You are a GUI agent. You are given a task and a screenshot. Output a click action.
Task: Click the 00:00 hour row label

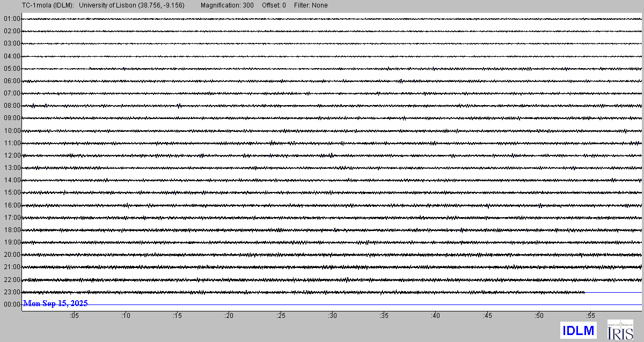11,304
